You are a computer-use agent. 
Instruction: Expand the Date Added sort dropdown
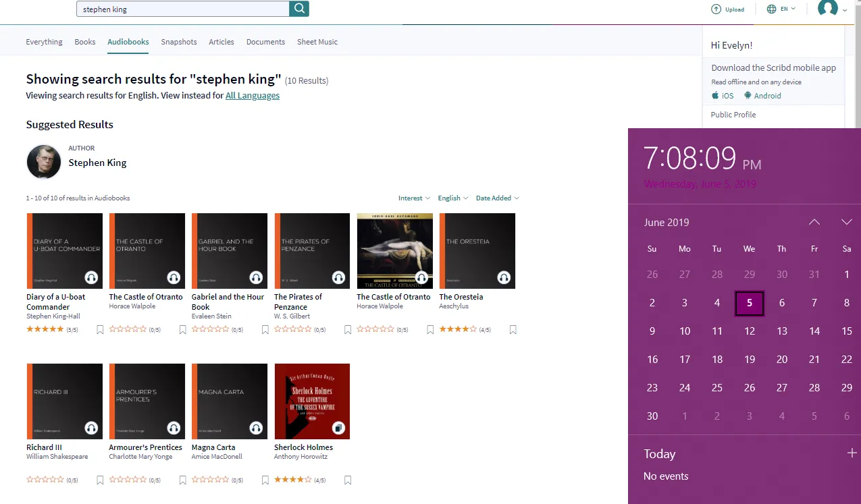pos(497,198)
